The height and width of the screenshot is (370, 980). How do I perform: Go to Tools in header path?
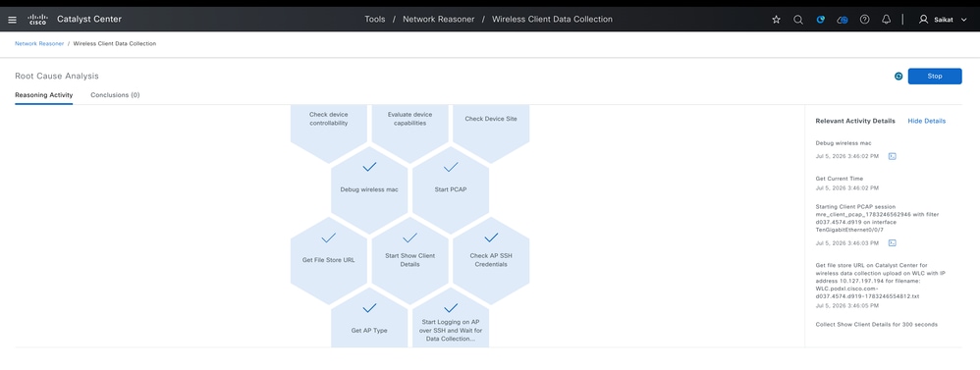[375, 20]
